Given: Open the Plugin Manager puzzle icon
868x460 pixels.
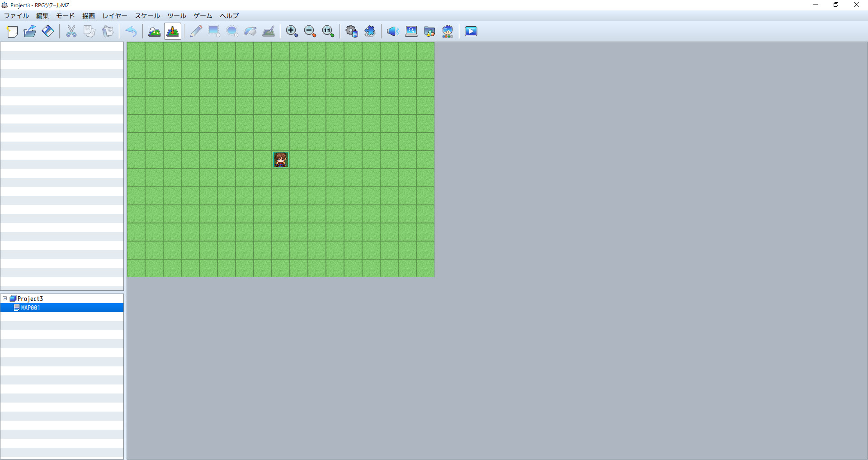Looking at the screenshot, I should tap(370, 31).
